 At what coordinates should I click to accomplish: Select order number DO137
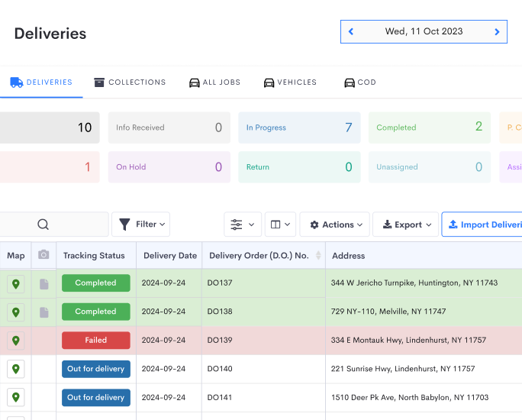pos(220,283)
